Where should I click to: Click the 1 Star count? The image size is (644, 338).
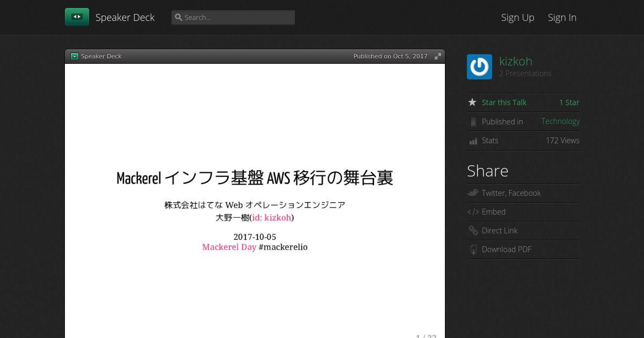click(569, 102)
